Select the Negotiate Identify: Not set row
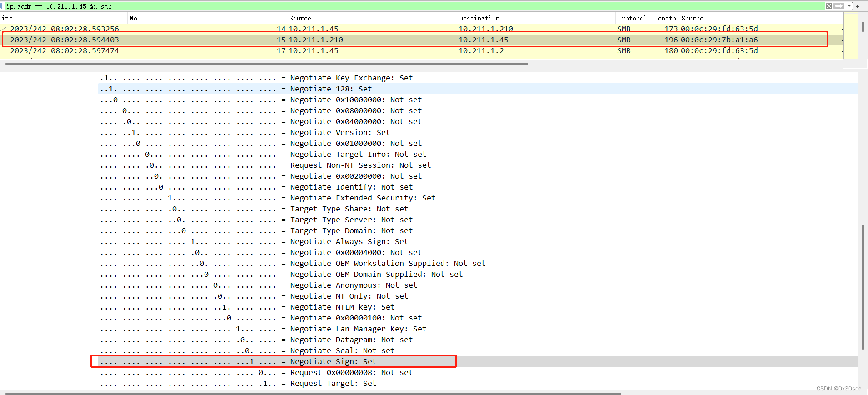This screenshot has width=868, height=395. [478, 187]
